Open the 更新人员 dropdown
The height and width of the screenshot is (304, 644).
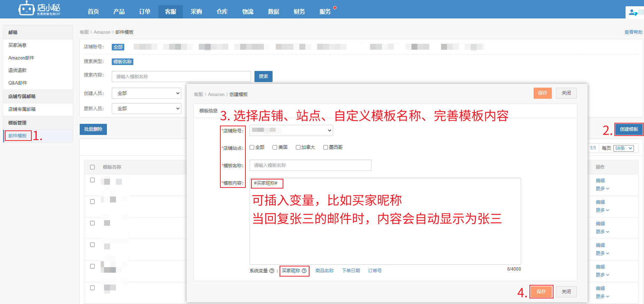coord(147,109)
